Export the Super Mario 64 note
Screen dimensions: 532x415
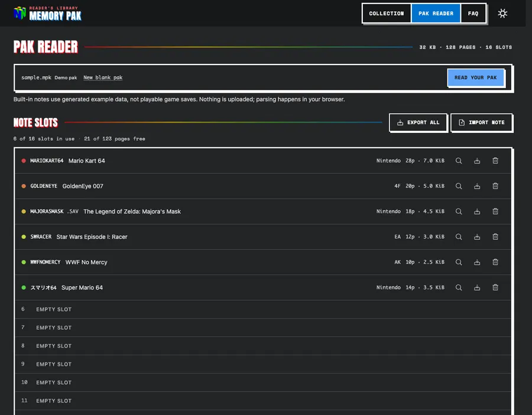(476, 287)
